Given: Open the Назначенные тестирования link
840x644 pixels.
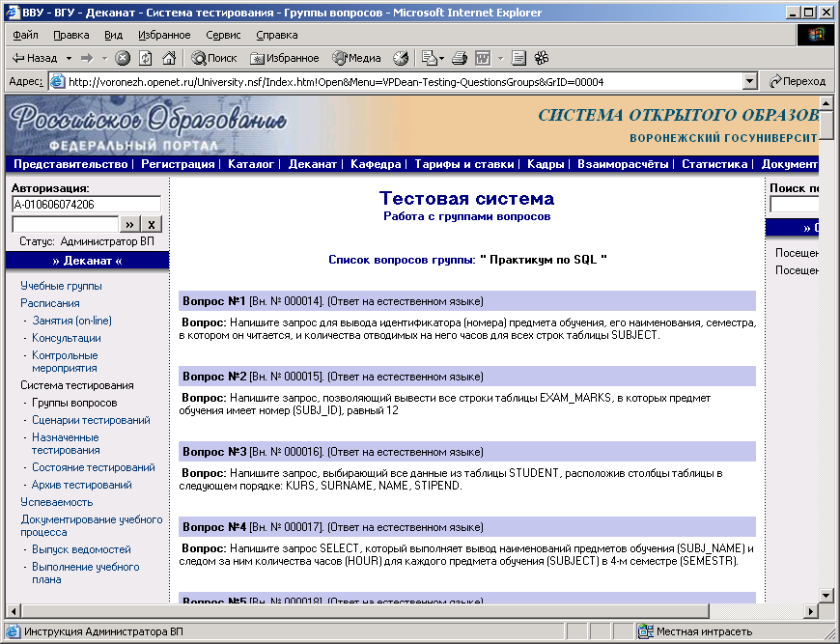Looking at the screenshot, I should click(66, 443).
